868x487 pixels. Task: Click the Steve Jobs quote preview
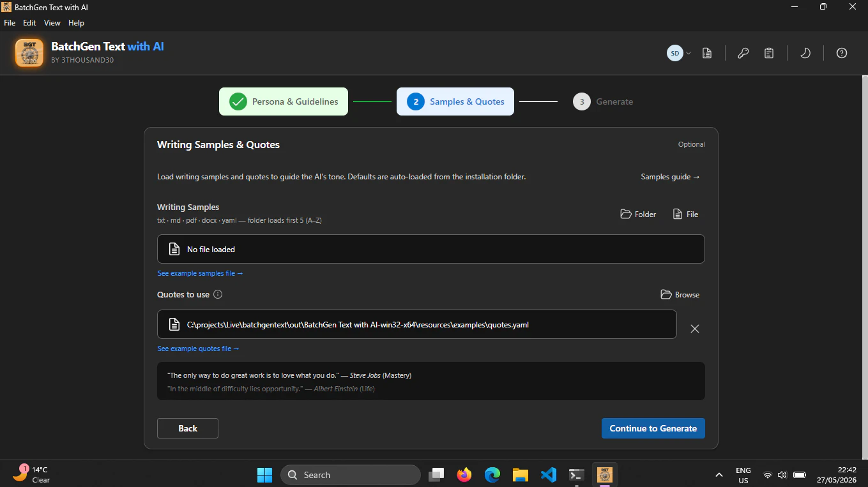click(289, 375)
